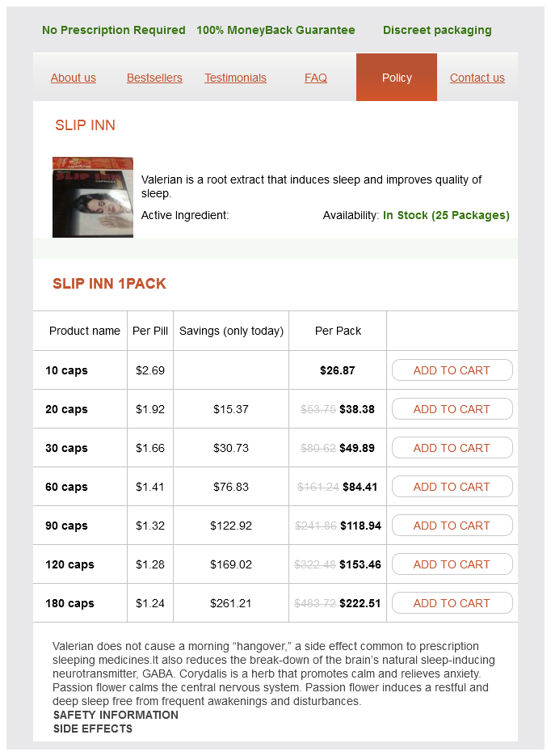Add 30 caps pack to cart
The image size is (551, 756).
click(452, 448)
